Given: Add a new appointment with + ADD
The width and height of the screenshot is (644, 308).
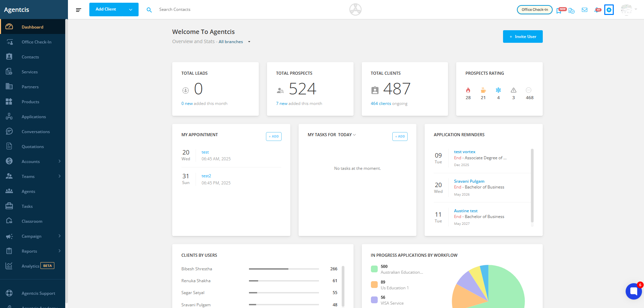Looking at the screenshot, I should coord(274,137).
